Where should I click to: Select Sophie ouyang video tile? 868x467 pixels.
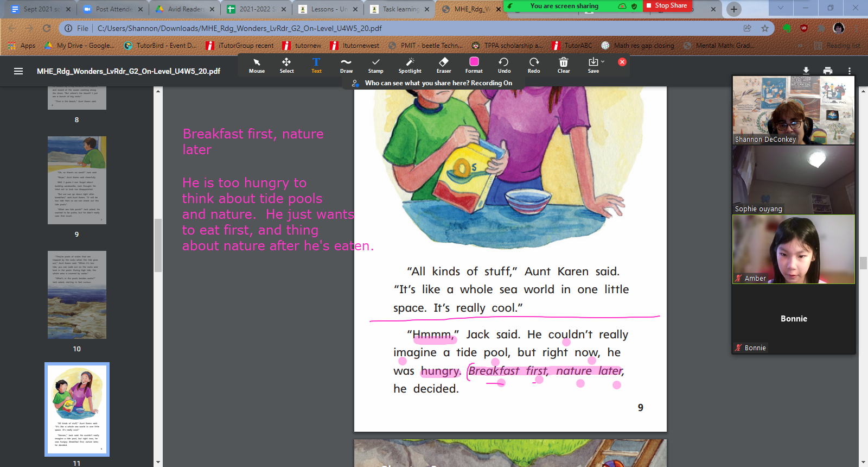[794, 180]
